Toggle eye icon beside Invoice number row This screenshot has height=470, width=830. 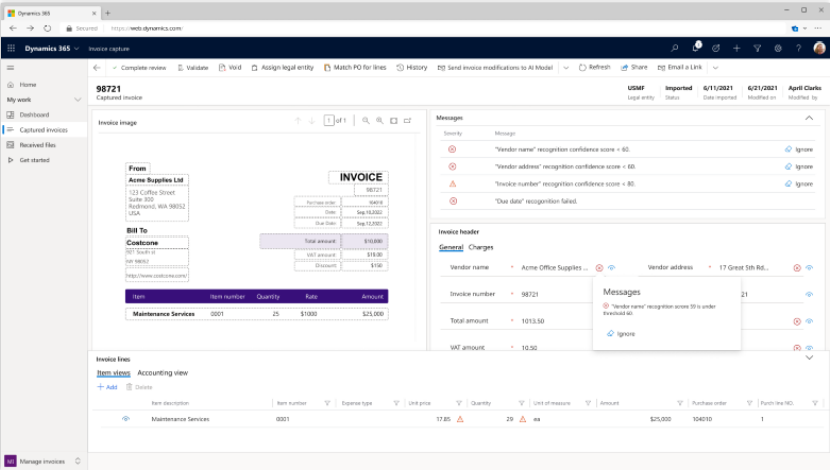click(809, 294)
